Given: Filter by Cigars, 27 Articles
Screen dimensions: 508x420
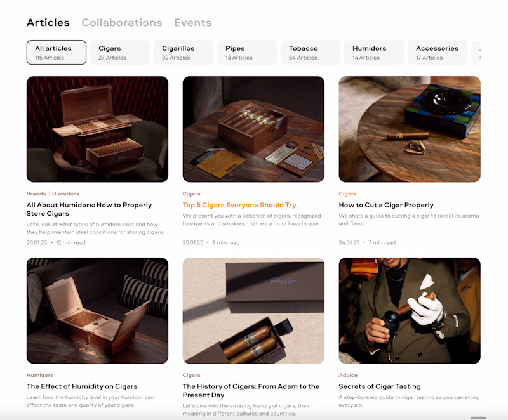Looking at the screenshot, I should tap(120, 53).
